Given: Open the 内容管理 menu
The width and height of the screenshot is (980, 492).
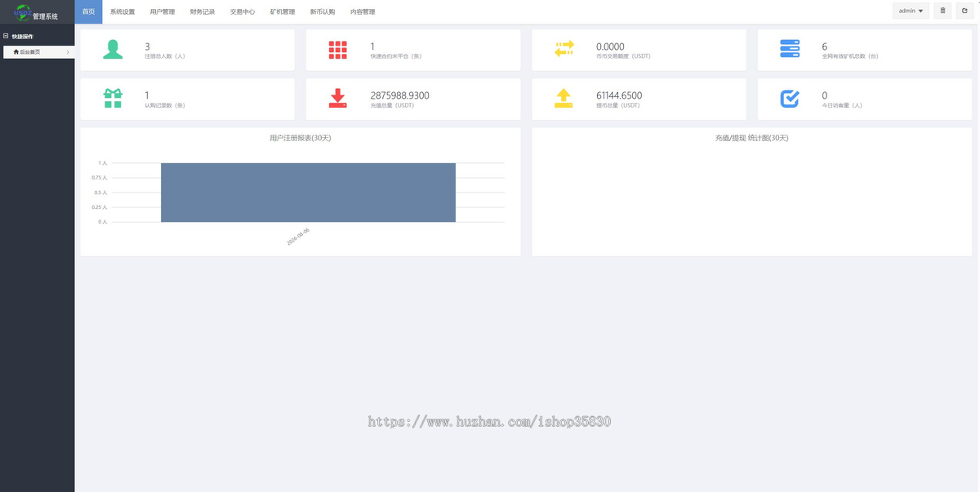Looking at the screenshot, I should click(x=363, y=11).
